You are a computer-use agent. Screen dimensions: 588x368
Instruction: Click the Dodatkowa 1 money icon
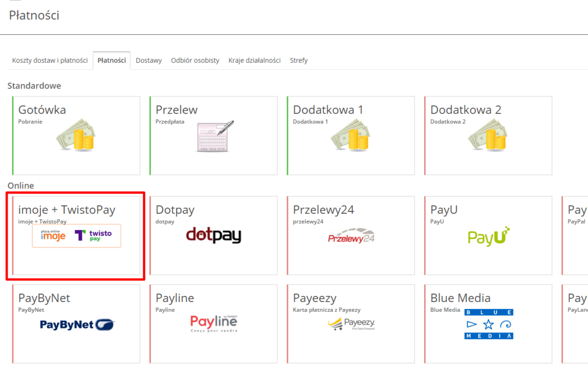(x=351, y=135)
